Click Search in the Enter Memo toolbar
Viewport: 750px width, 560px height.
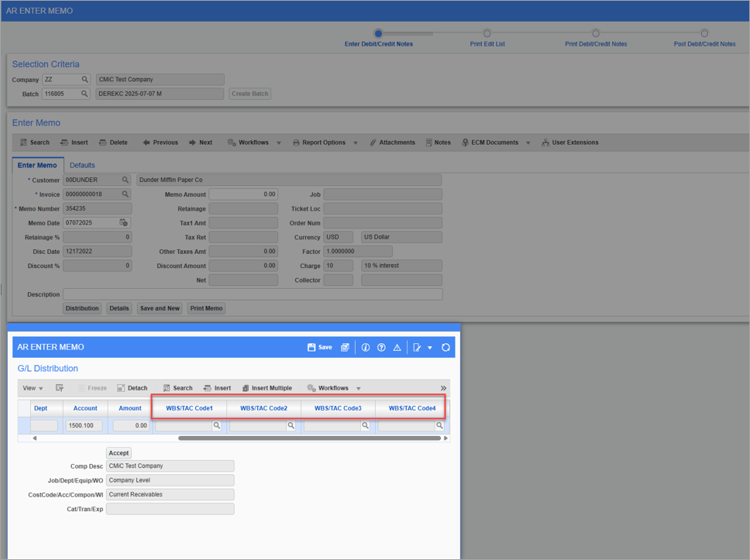34,143
